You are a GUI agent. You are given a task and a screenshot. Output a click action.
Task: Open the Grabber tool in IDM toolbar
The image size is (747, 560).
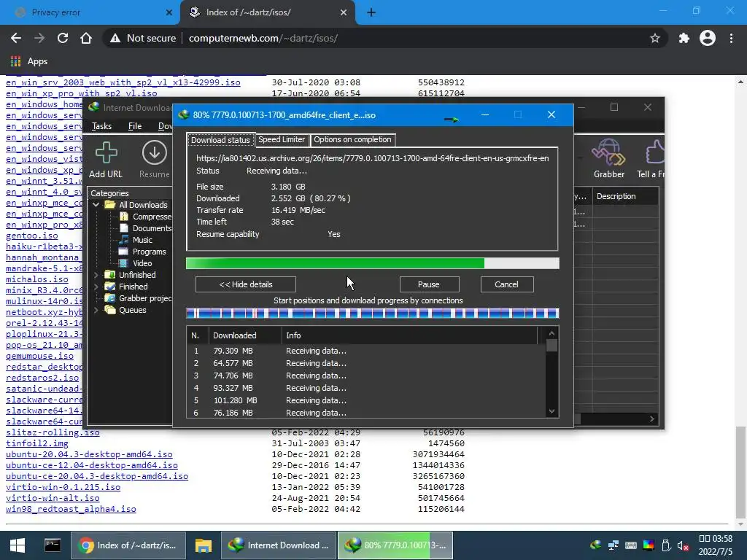click(x=609, y=159)
